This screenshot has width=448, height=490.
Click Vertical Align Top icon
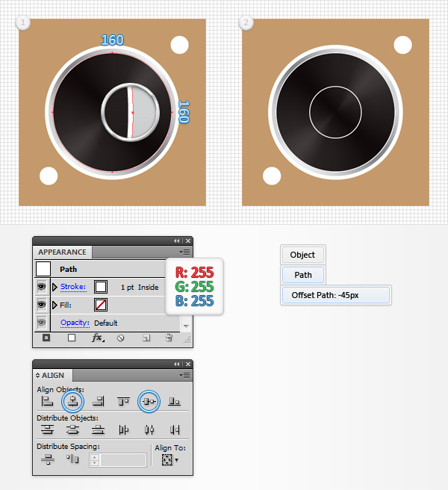pos(123,401)
